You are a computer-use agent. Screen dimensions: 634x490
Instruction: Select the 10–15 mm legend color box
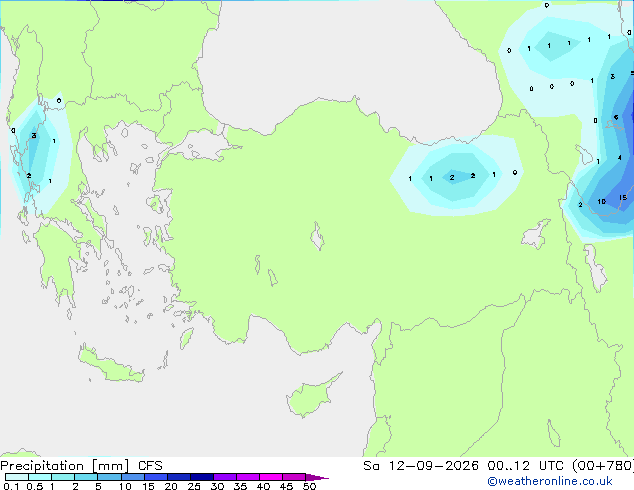point(132,477)
